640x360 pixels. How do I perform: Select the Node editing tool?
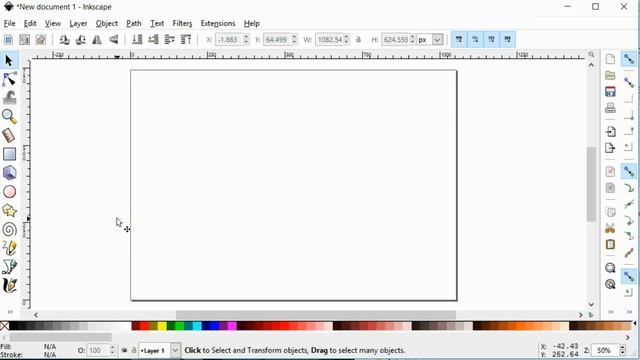(9, 79)
